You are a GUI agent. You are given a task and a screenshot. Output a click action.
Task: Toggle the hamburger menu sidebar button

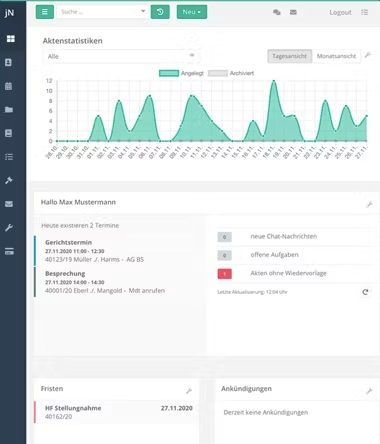pos(45,12)
